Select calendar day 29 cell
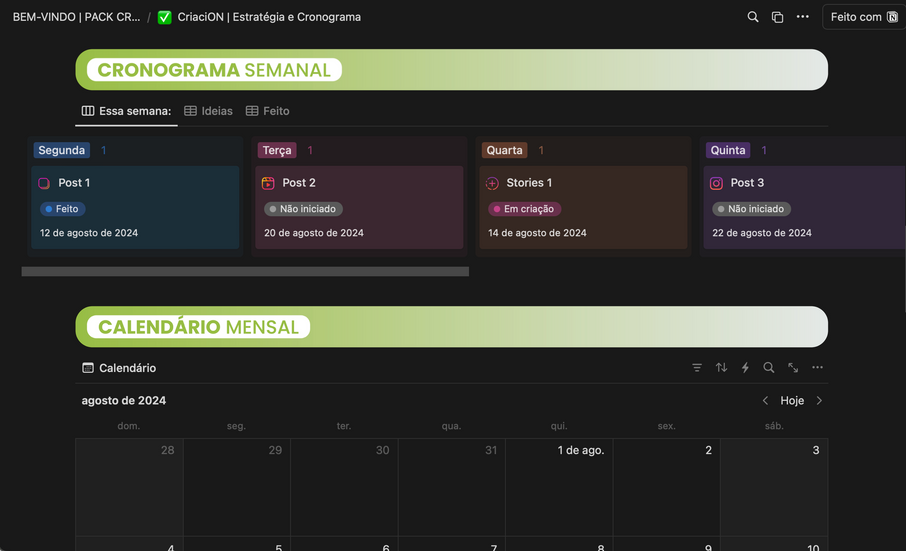The width and height of the screenshot is (906, 551). [x=237, y=487]
